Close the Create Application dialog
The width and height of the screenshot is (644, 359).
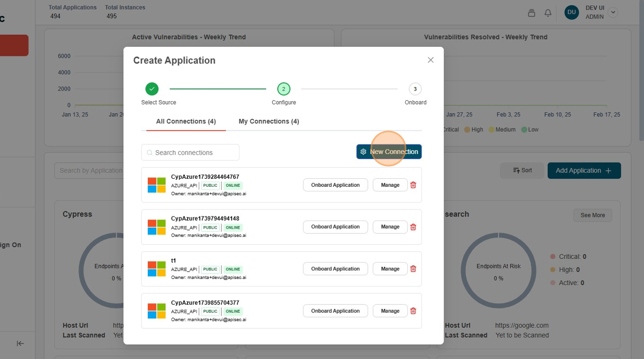[430, 60]
